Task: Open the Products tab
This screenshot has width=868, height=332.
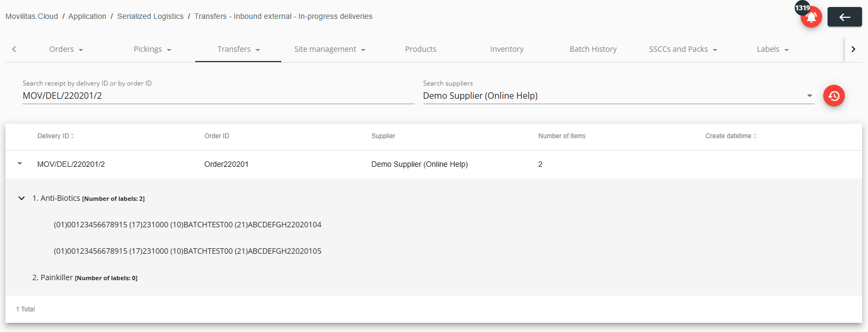Action: 421,49
